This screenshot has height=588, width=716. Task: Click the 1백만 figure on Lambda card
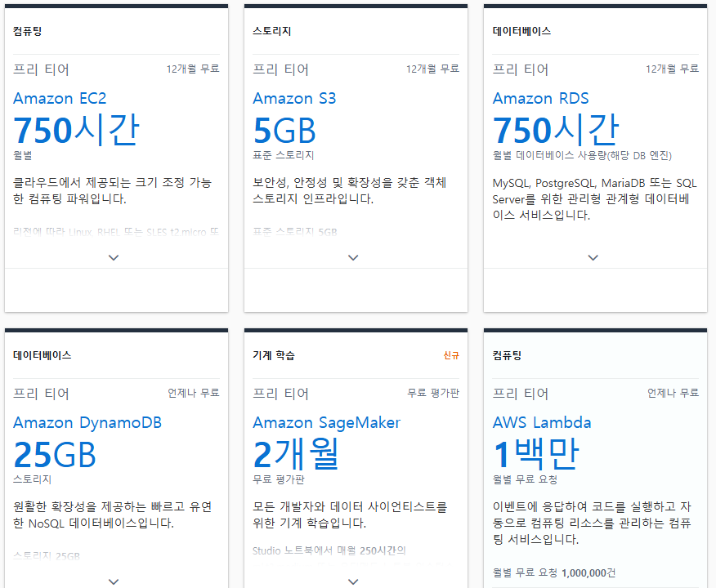pos(536,454)
